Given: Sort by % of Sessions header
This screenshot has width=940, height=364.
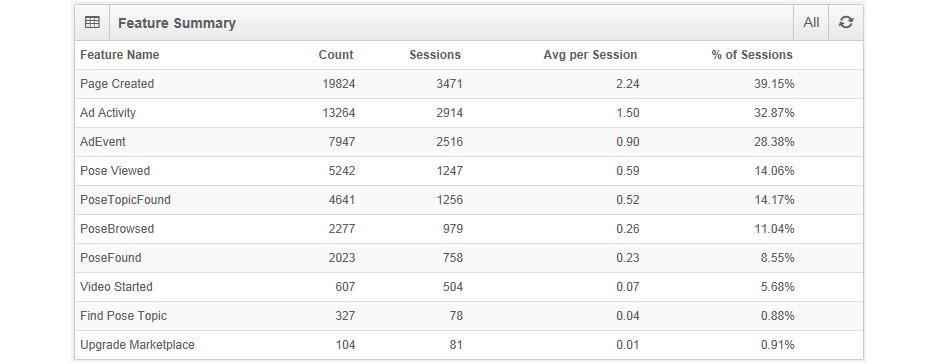Looking at the screenshot, I should tap(752, 55).
